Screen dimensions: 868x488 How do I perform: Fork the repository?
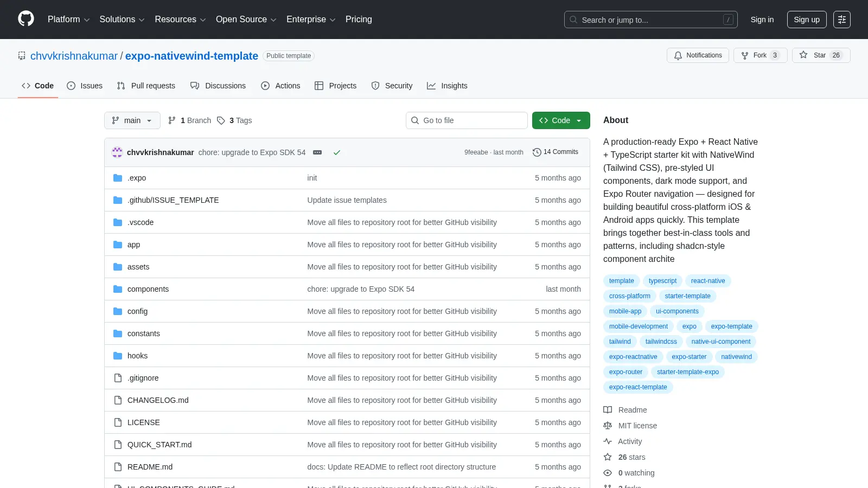(x=760, y=55)
